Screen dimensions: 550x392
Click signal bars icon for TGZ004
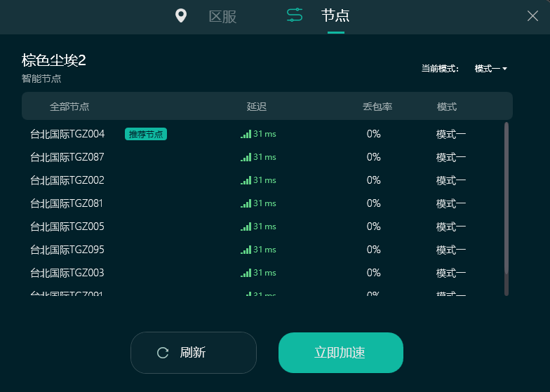click(x=246, y=134)
